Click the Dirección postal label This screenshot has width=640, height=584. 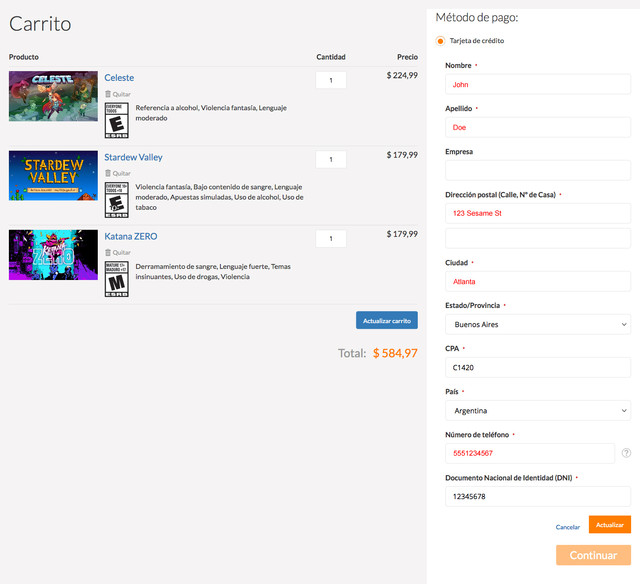pos(500,195)
